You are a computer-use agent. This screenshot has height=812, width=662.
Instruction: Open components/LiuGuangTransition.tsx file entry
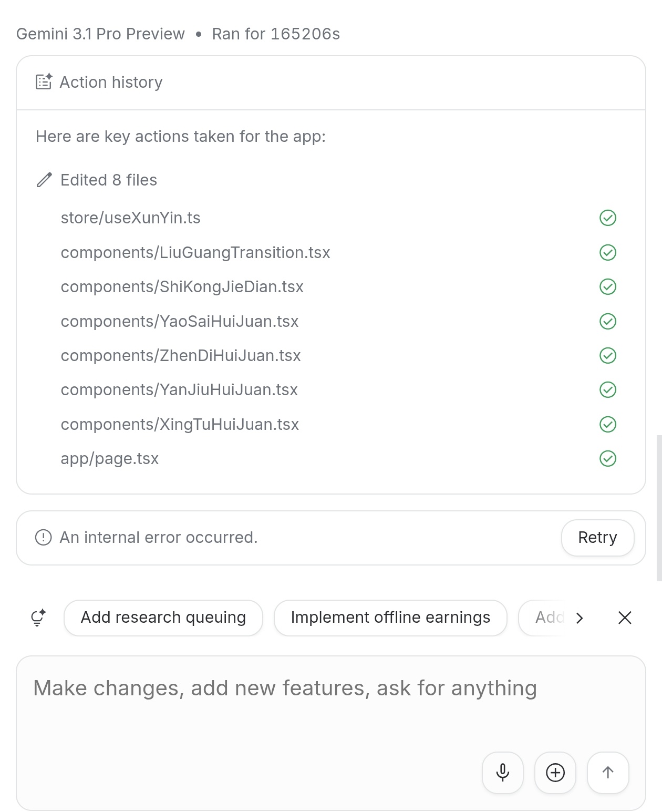coord(195,252)
